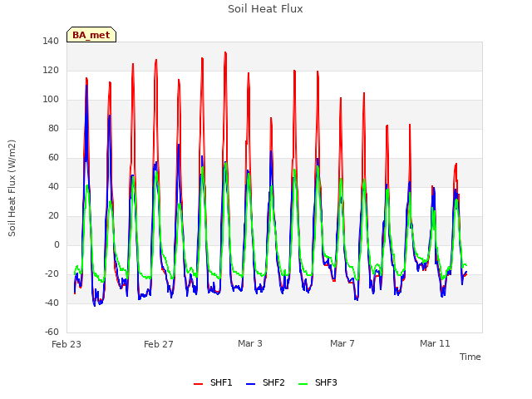Click the highest red SHF1 peak near 133
Viewport: 532px width, 399px height.
point(225,52)
